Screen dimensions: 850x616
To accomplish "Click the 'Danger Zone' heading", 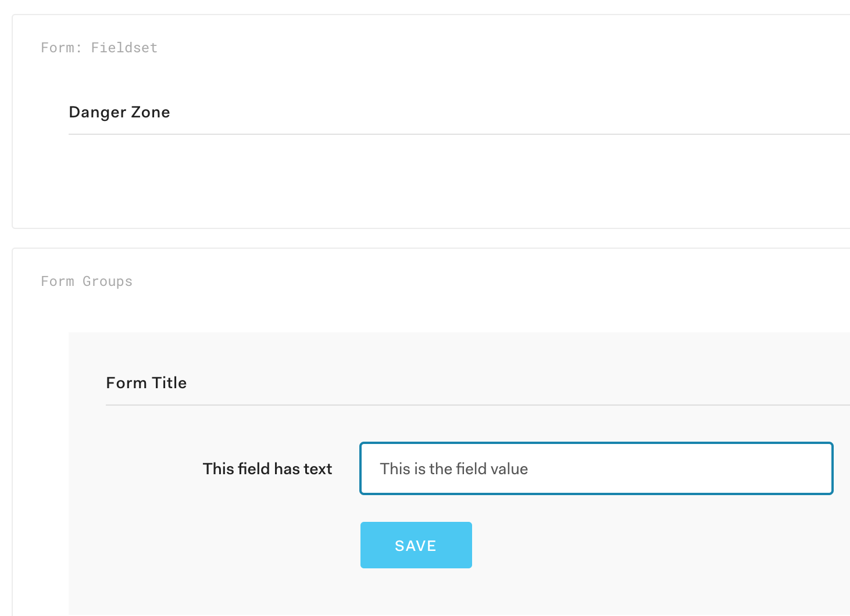I will click(x=119, y=112).
